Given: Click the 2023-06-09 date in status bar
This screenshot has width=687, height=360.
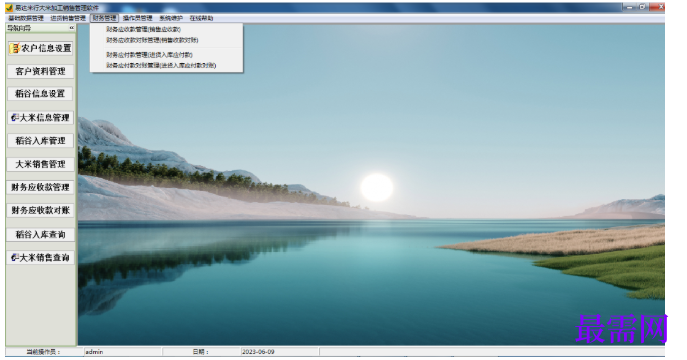Looking at the screenshot, I should coord(280,352).
